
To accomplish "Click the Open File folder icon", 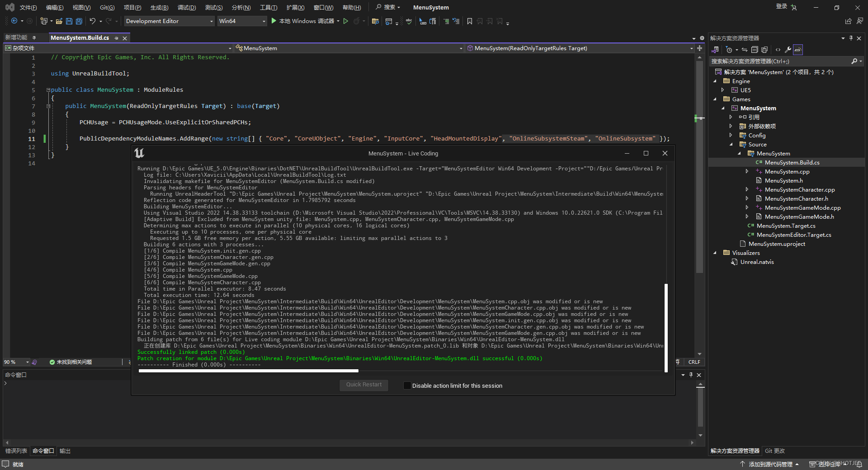I will (x=59, y=21).
